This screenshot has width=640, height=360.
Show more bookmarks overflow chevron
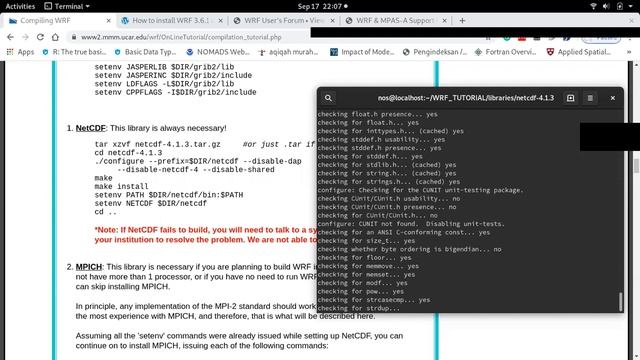(x=629, y=52)
